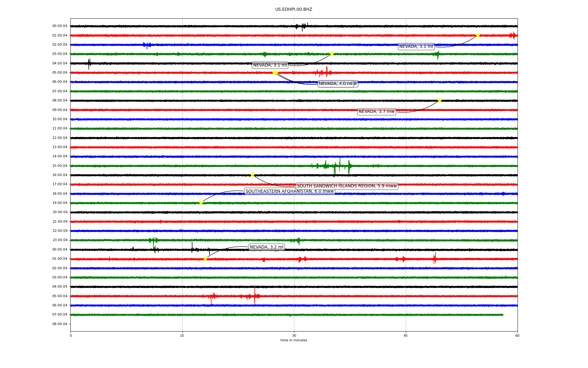Screen dimensions: 588x368
Task: Click the x-axis tick label 45
Action: pyautogui.click(x=406, y=335)
